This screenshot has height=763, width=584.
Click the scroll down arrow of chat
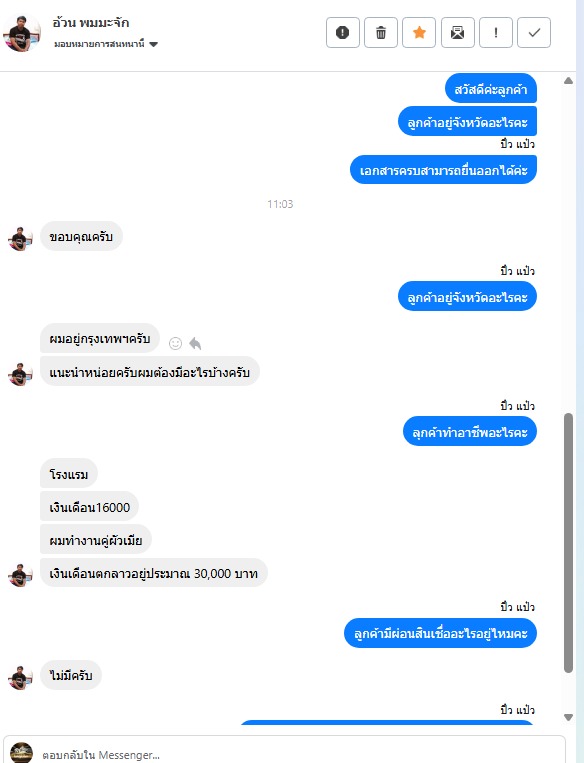[x=568, y=717]
